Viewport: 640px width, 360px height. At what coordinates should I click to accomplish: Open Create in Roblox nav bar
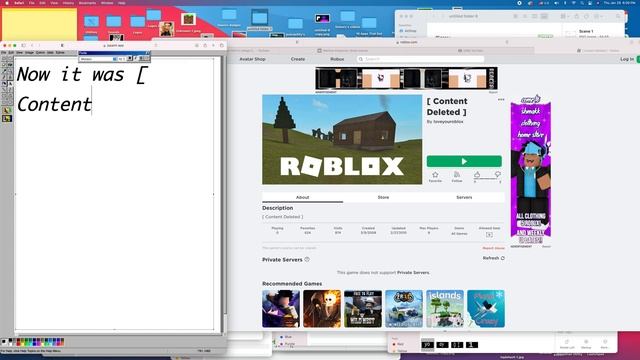298,59
